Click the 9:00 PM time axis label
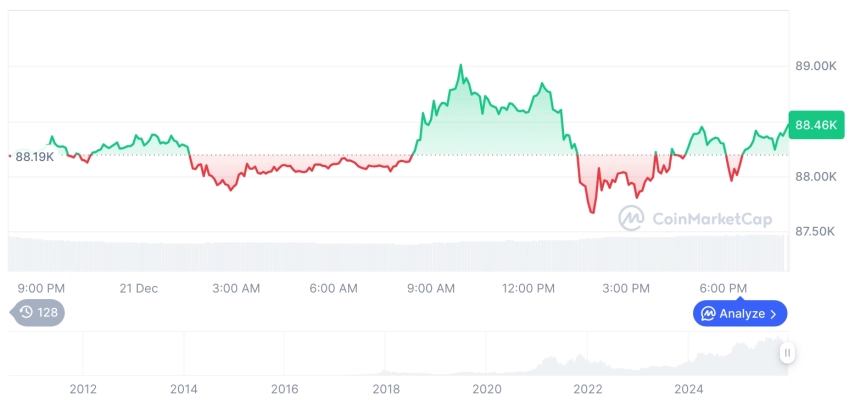 [x=42, y=288]
